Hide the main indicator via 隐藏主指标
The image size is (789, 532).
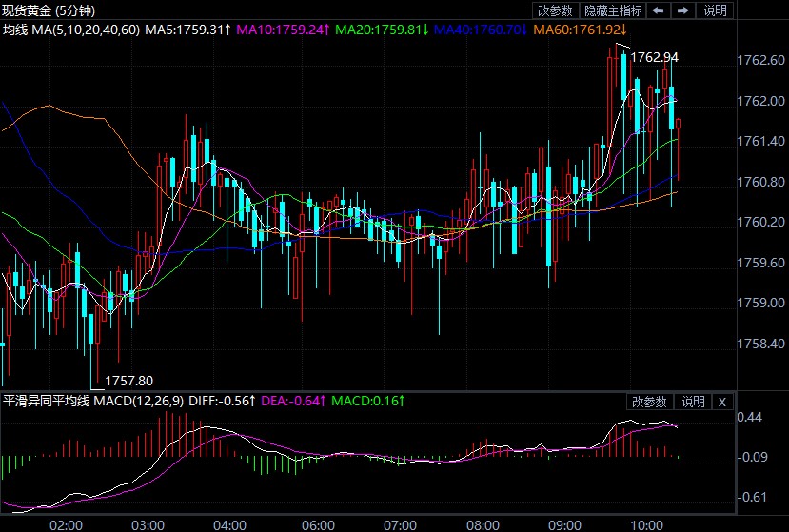612,10
